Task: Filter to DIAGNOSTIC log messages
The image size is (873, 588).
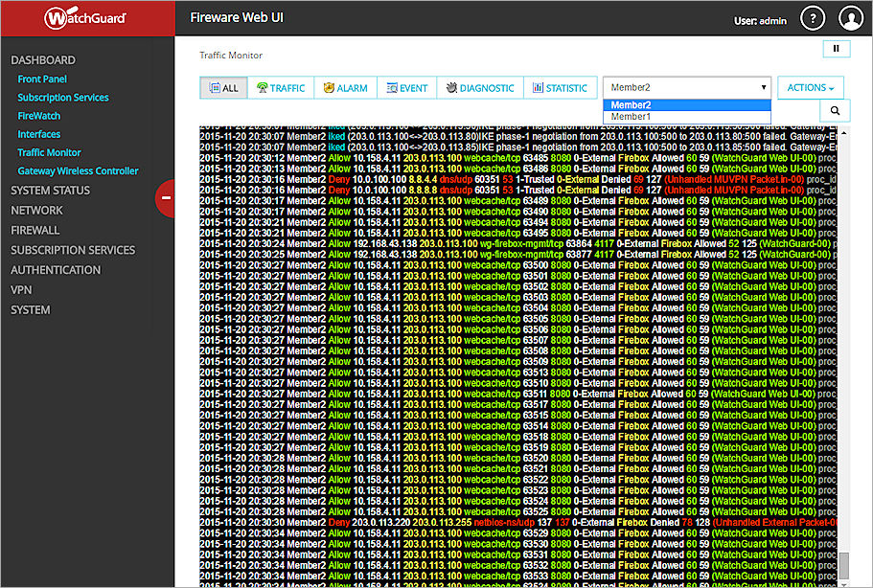Action: 480,88
